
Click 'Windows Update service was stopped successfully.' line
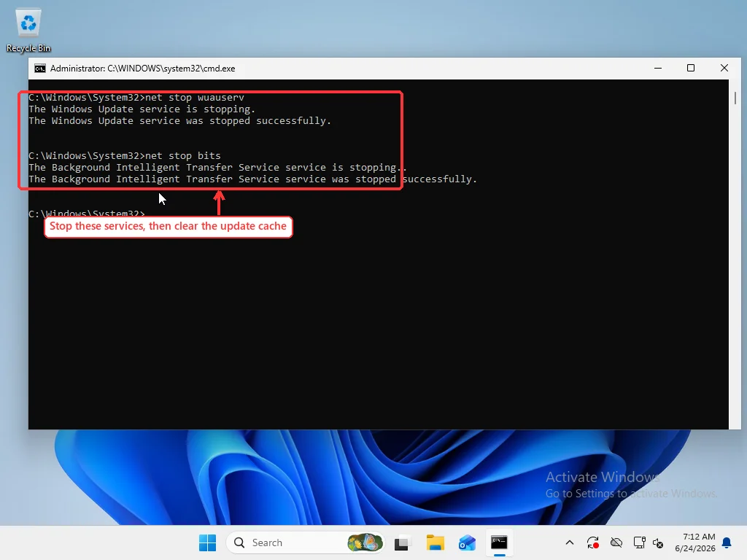(x=179, y=121)
